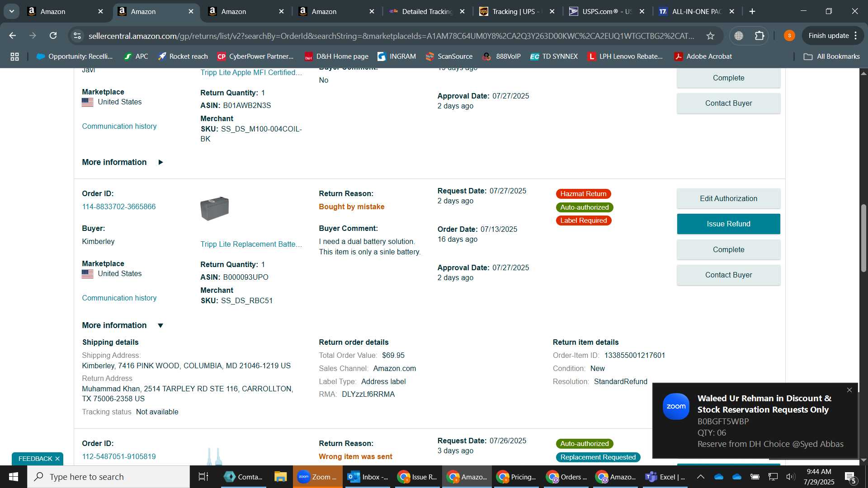Click Issue Refund for Kimberley's order
This screenshot has height=488, width=868.
728,224
